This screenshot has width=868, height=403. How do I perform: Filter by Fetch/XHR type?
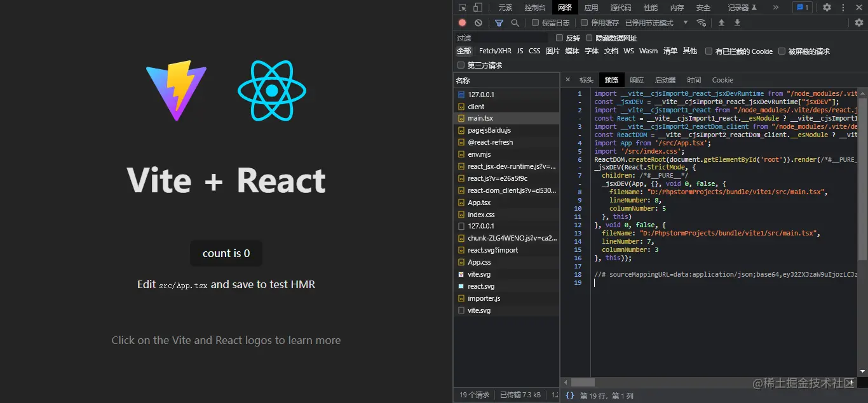pyautogui.click(x=495, y=51)
